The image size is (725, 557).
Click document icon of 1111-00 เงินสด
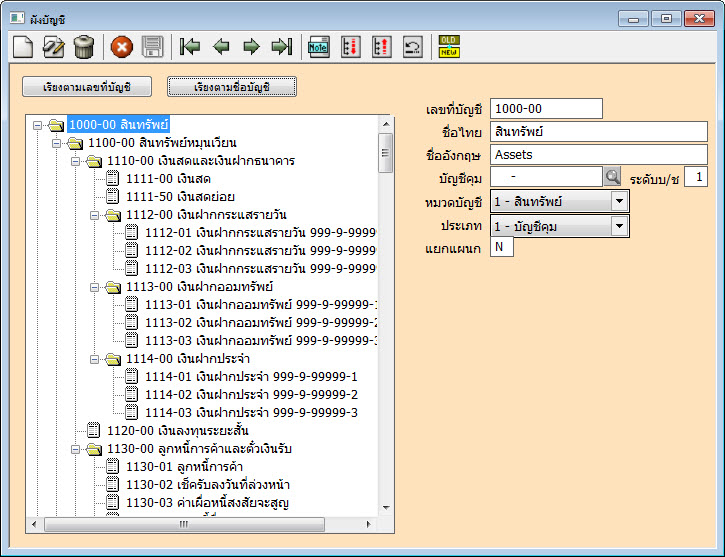pyautogui.click(x=112, y=178)
